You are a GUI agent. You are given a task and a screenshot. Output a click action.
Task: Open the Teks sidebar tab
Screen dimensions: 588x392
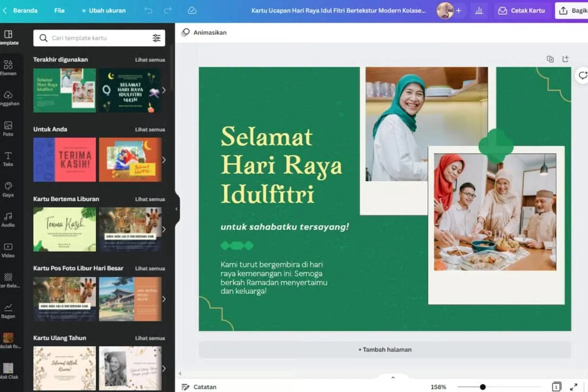pos(8,159)
